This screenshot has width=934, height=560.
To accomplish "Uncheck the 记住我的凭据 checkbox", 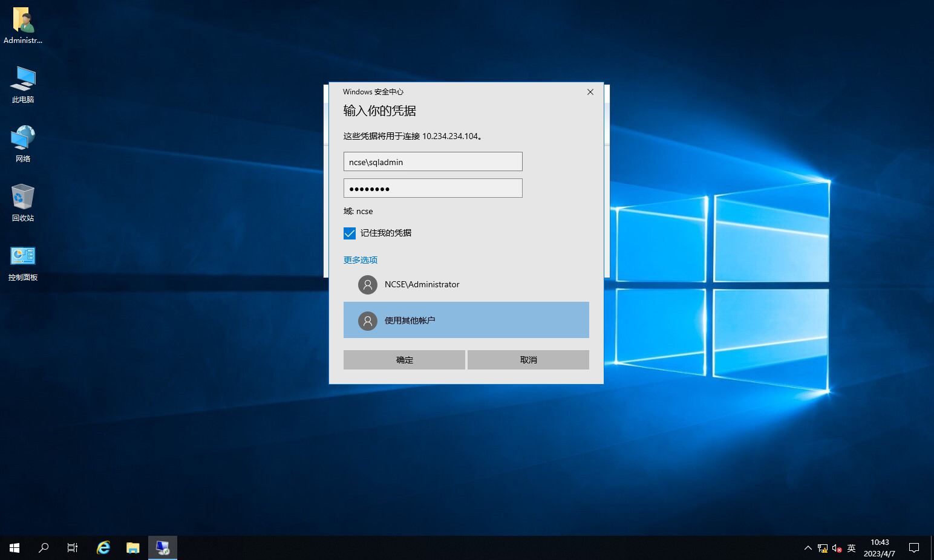I will click(350, 233).
